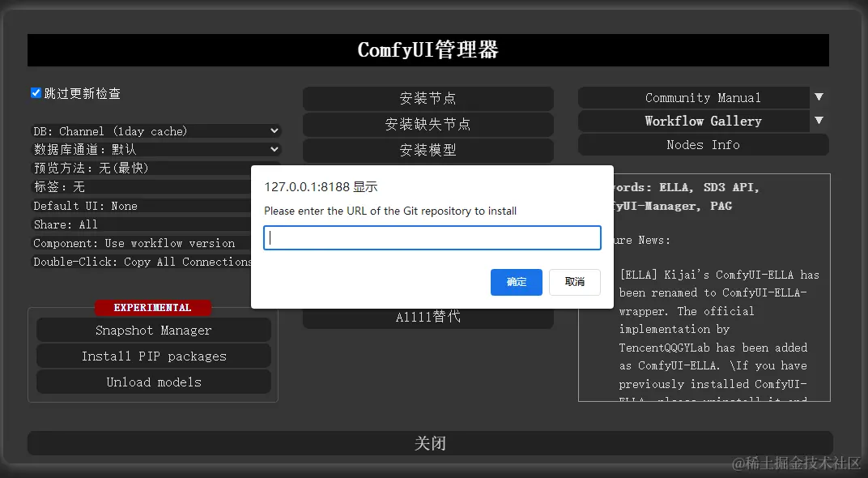Click the EXPERIMENTAL label
868x478 pixels.
coord(153,307)
